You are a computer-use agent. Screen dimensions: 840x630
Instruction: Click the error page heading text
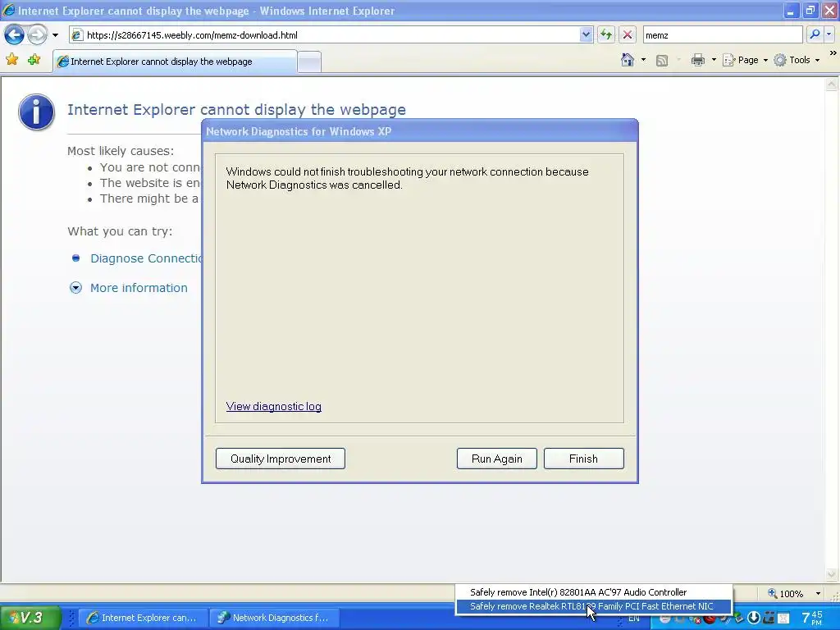(x=236, y=110)
